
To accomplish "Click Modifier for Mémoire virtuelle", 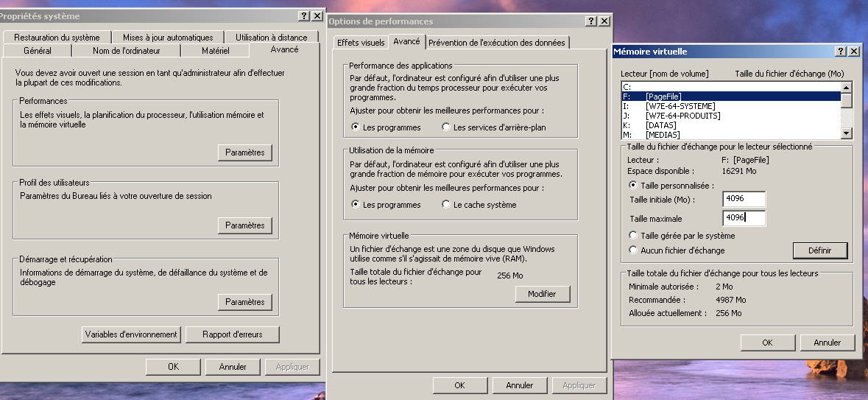I will point(542,294).
